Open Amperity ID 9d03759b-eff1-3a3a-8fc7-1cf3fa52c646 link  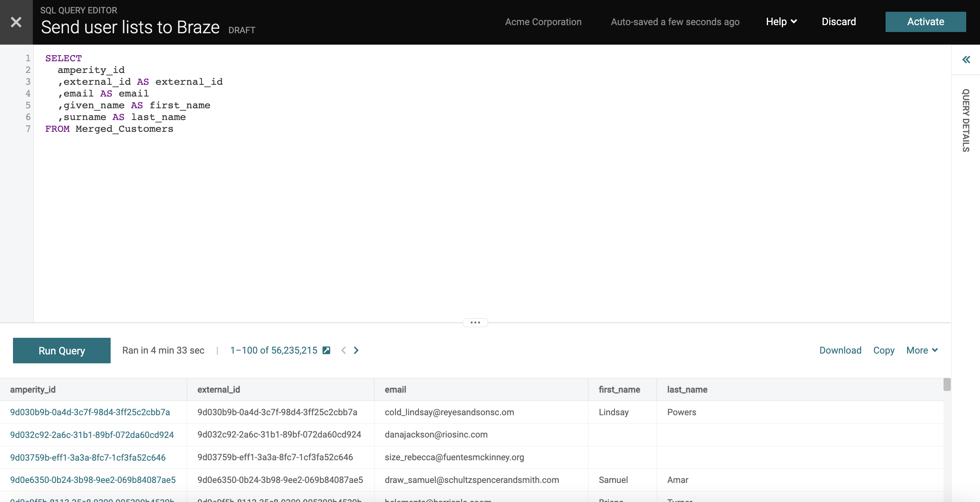pos(88,457)
